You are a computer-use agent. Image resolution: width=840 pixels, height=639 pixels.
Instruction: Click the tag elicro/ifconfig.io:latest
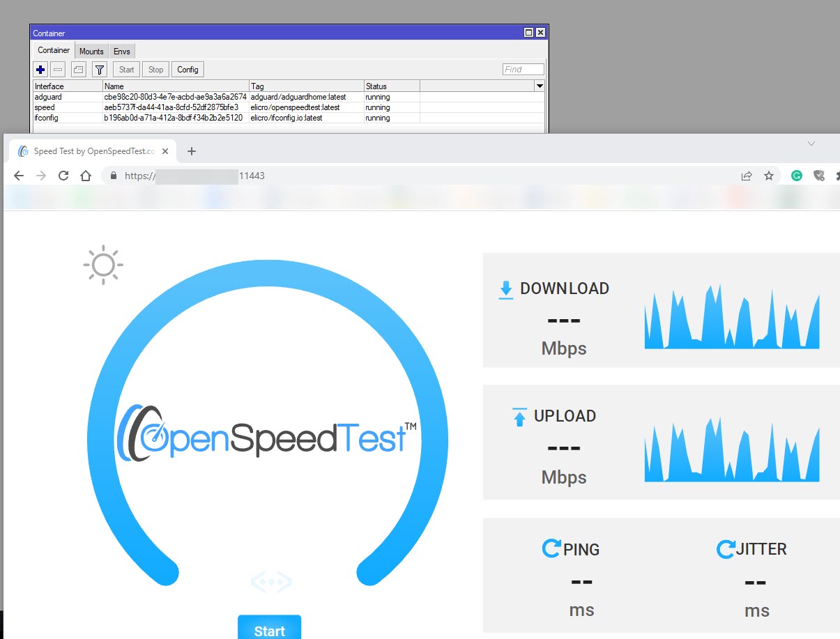[287, 118]
